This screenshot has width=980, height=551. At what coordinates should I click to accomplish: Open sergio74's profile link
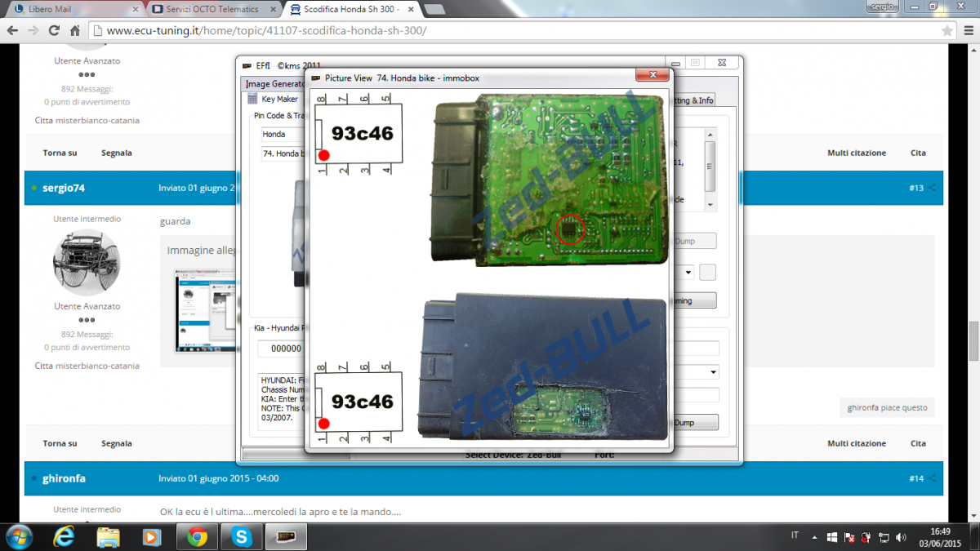pyautogui.click(x=64, y=188)
